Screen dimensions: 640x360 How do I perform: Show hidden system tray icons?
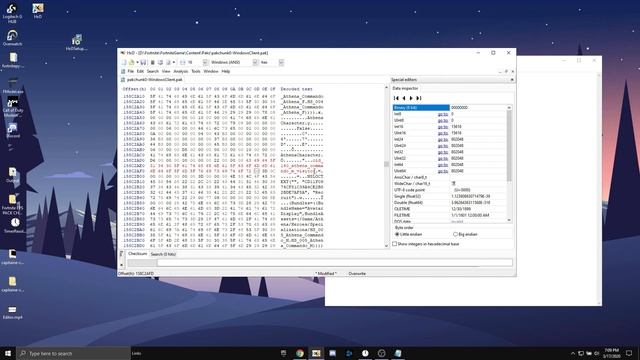tap(573, 353)
